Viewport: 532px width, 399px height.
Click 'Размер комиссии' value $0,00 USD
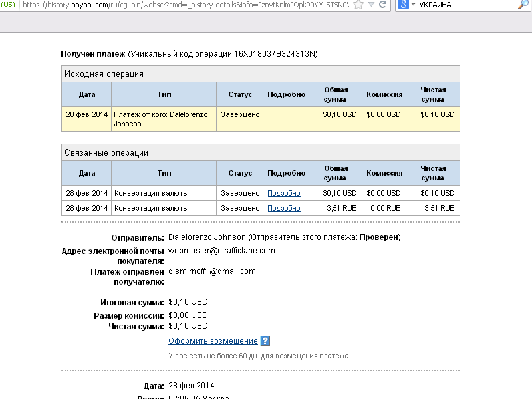click(x=188, y=315)
